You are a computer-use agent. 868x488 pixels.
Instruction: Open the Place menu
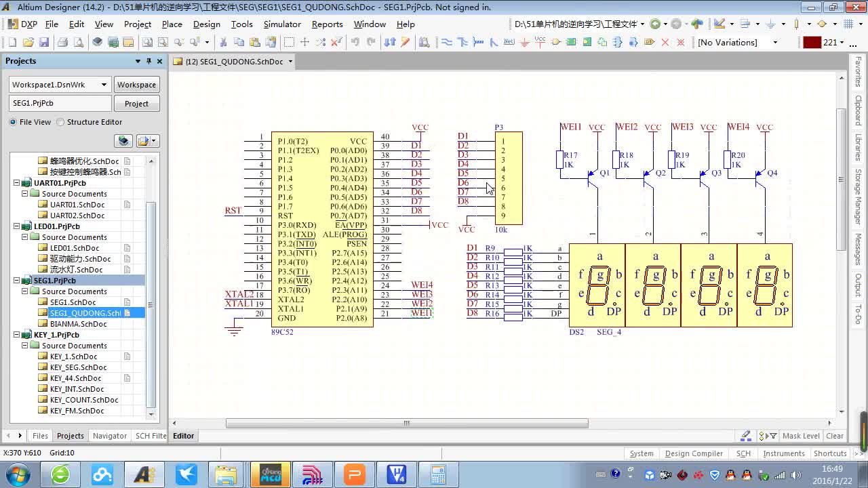tap(172, 24)
